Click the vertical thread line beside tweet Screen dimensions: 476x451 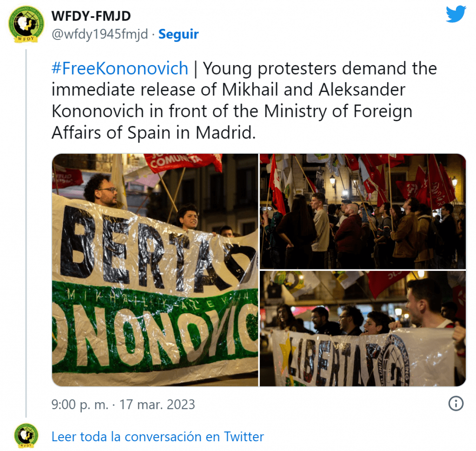coord(26,233)
